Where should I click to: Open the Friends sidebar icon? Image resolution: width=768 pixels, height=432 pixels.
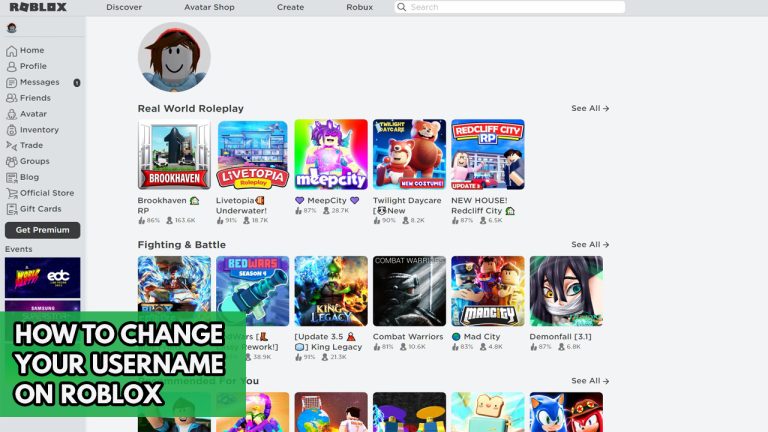pyautogui.click(x=11, y=98)
